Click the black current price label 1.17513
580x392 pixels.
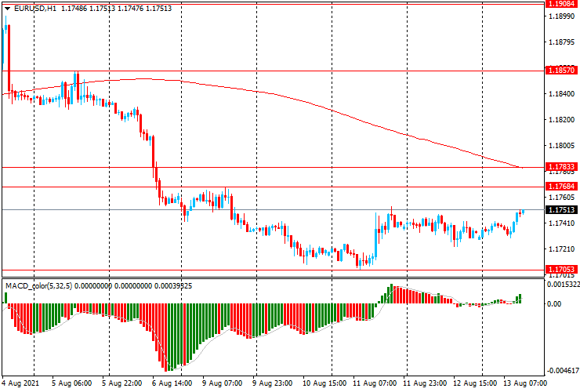click(561, 210)
